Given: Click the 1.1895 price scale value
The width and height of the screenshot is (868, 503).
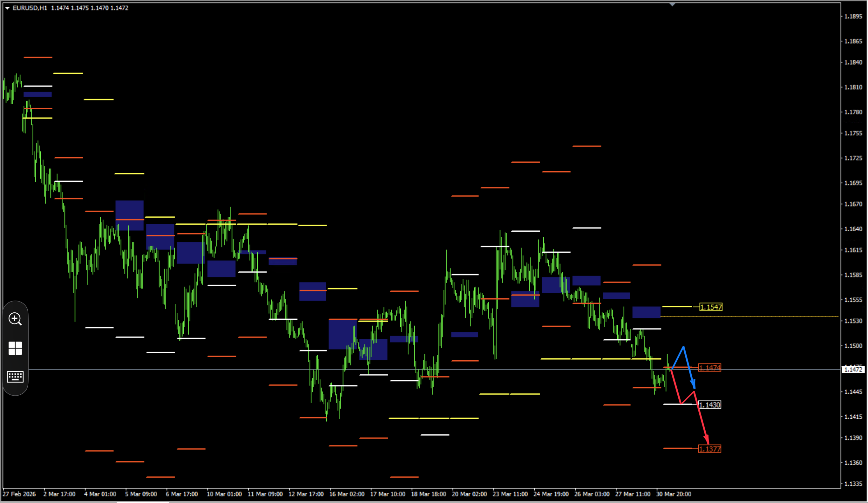Looking at the screenshot, I should [853, 16].
